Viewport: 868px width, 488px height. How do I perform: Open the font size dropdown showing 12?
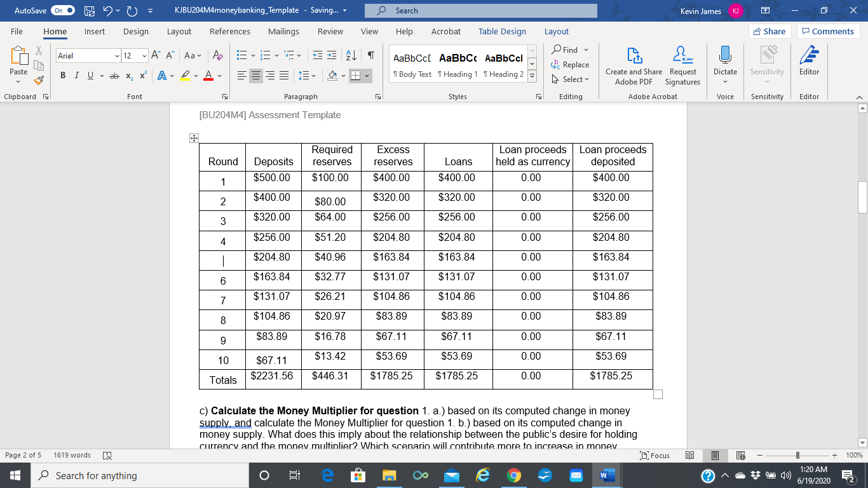(144, 56)
